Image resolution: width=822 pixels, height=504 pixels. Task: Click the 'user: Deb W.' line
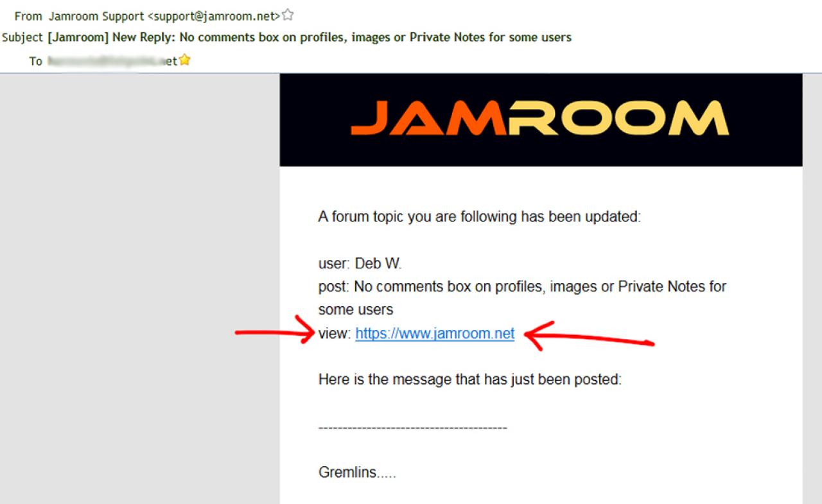pyautogui.click(x=360, y=263)
